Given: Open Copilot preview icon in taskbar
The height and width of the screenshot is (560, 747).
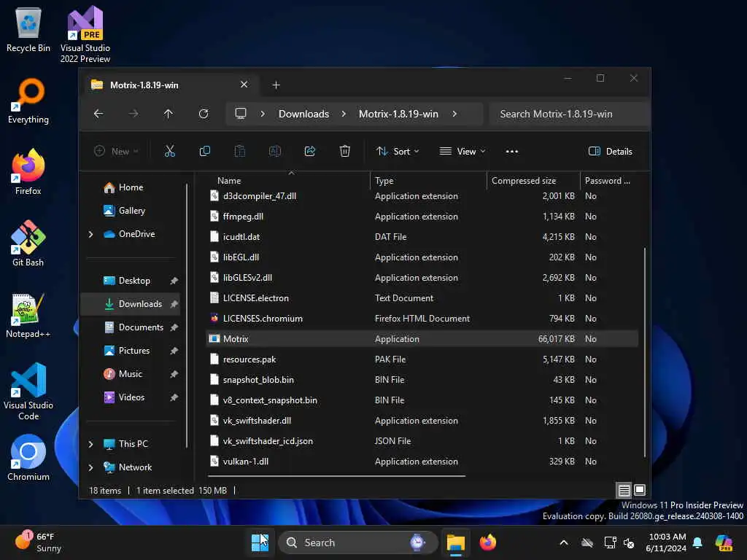Looking at the screenshot, I should point(724,542).
